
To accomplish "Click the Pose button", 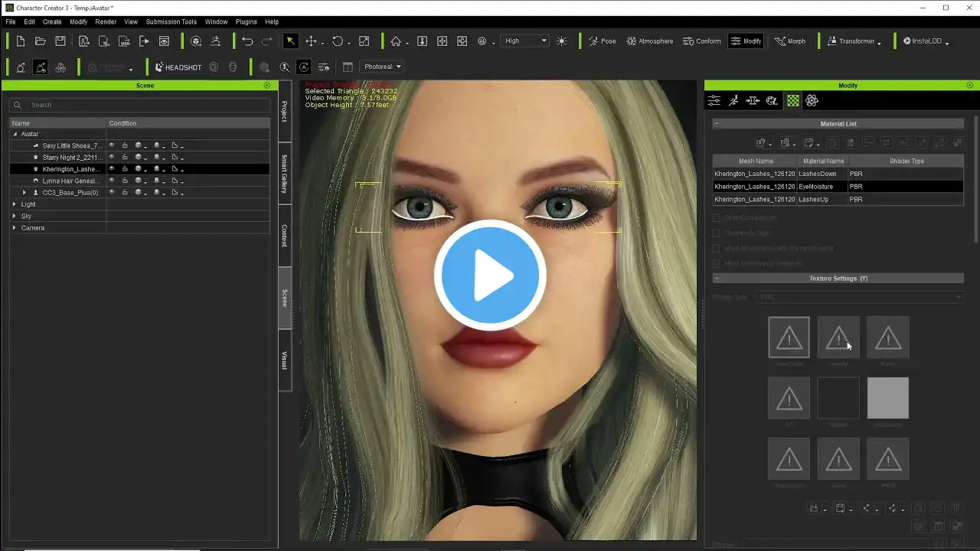I will [602, 41].
